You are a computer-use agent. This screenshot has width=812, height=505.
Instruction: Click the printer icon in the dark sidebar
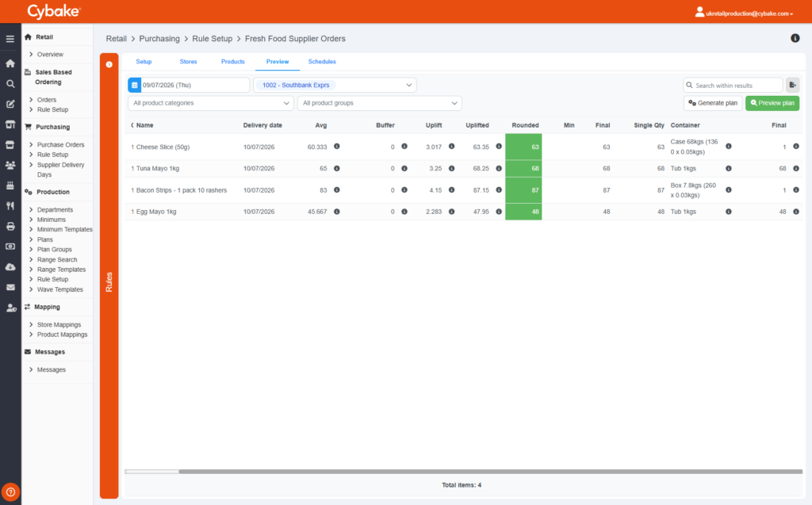coord(10,227)
